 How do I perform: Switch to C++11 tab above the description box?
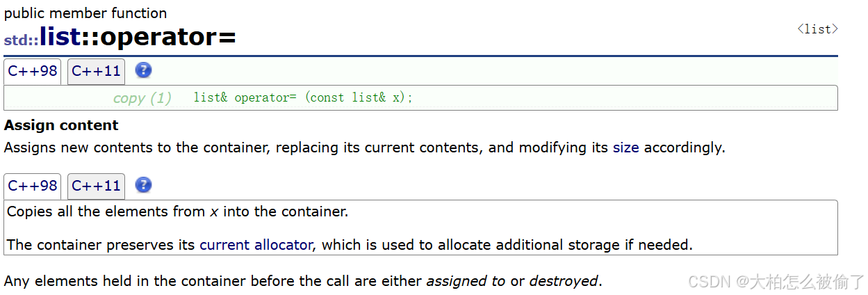click(x=96, y=186)
